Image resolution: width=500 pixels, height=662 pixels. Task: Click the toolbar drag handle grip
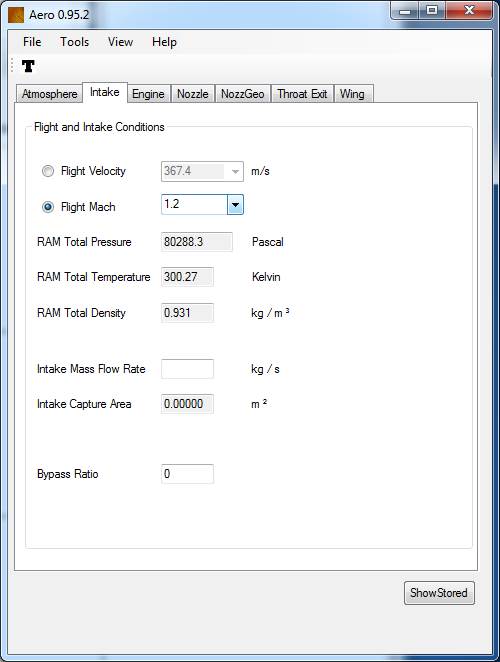[12, 65]
